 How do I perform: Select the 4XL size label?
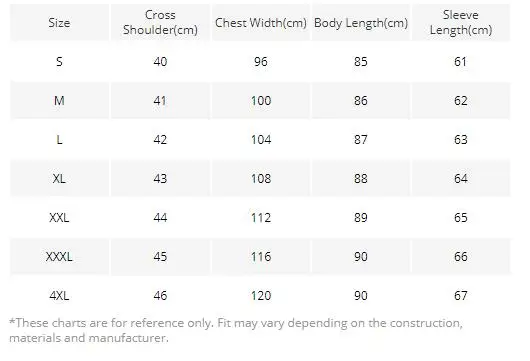(59, 295)
